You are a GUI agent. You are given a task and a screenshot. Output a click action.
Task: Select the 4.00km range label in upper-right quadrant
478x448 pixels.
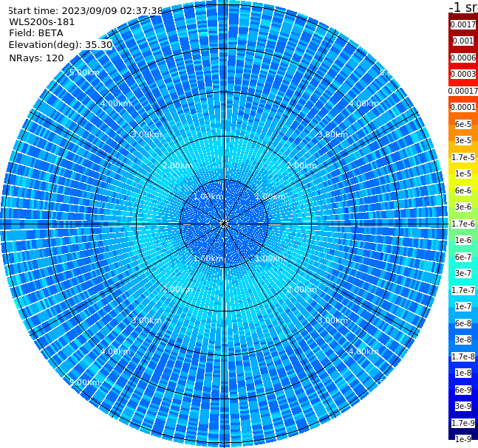(363, 103)
